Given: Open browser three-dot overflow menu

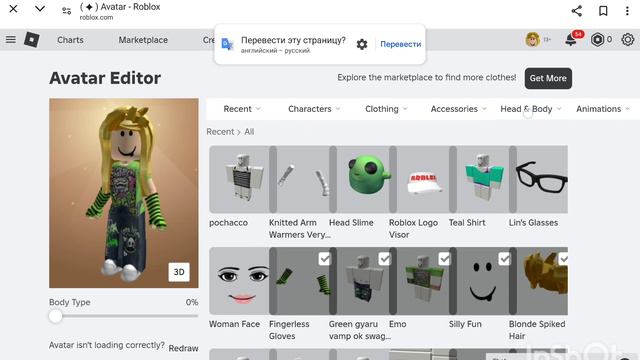Looking at the screenshot, I should [627, 11].
